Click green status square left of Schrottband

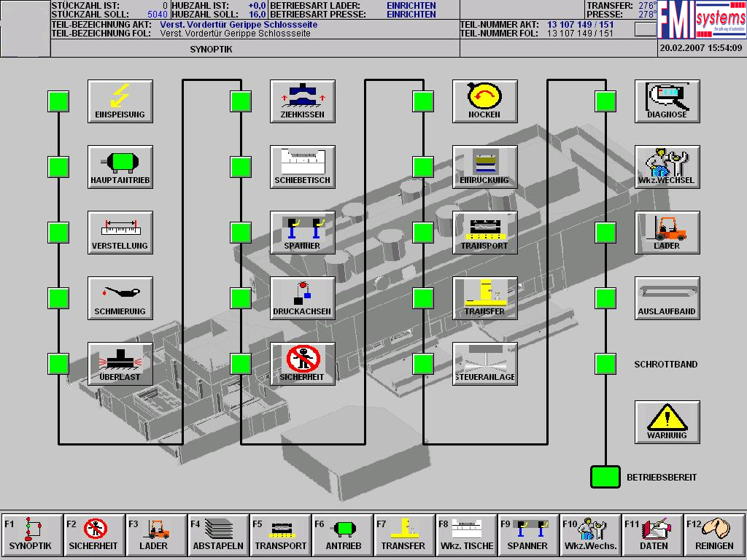tap(605, 364)
